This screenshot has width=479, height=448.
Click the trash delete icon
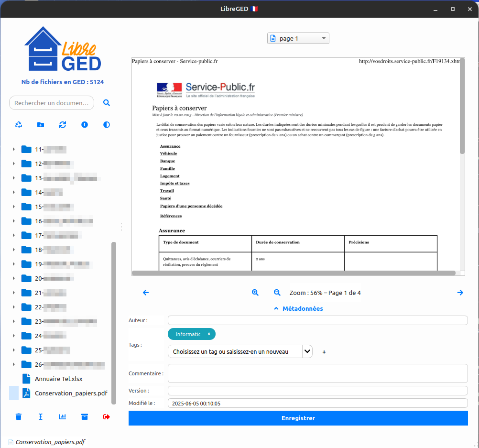[19, 417]
